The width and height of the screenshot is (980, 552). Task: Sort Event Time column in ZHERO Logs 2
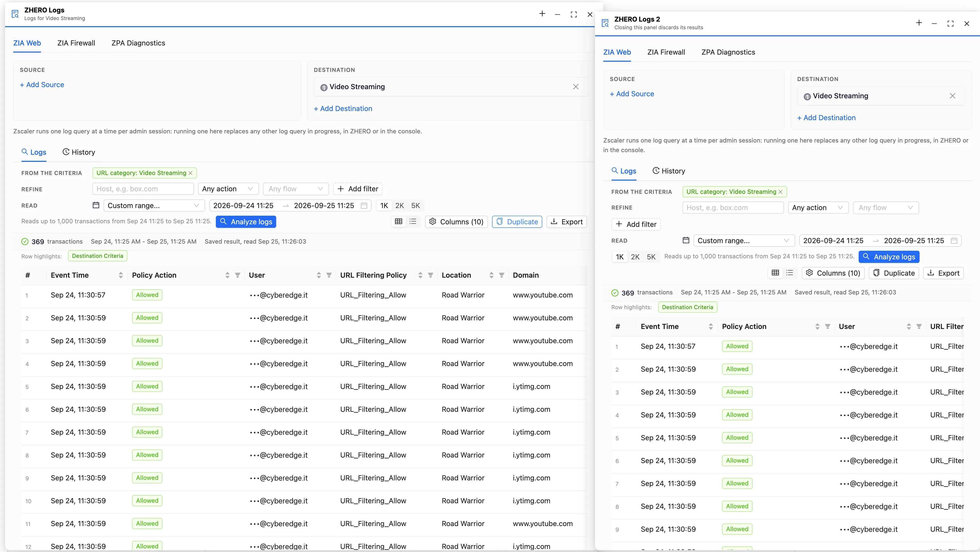click(711, 327)
